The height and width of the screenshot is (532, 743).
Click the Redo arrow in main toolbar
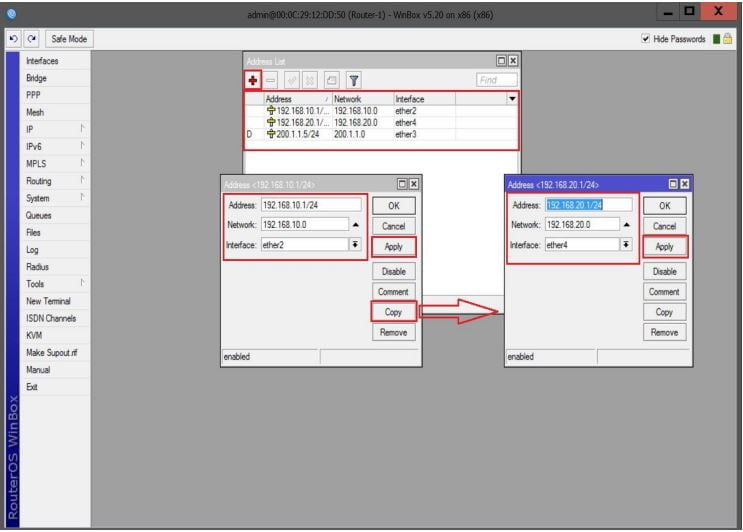pyautogui.click(x=31, y=39)
